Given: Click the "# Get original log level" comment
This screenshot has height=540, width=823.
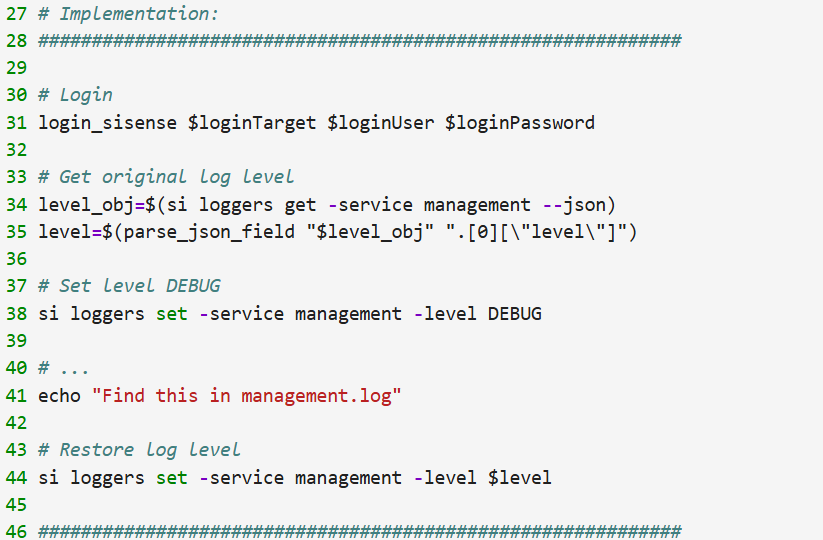Looking at the screenshot, I should pos(166,177).
